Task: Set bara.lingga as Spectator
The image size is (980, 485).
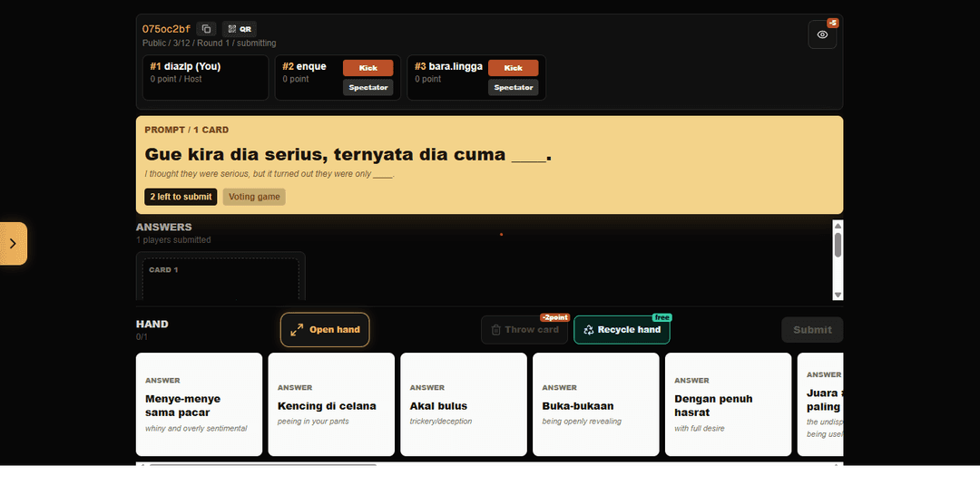Action: (x=513, y=87)
